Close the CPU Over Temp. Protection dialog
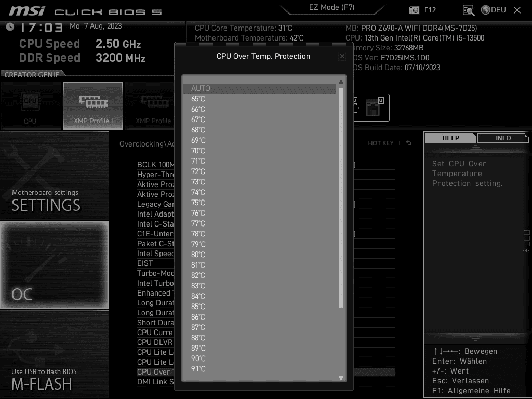The image size is (532, 399). pyautogui.click(x=342, y=56)
